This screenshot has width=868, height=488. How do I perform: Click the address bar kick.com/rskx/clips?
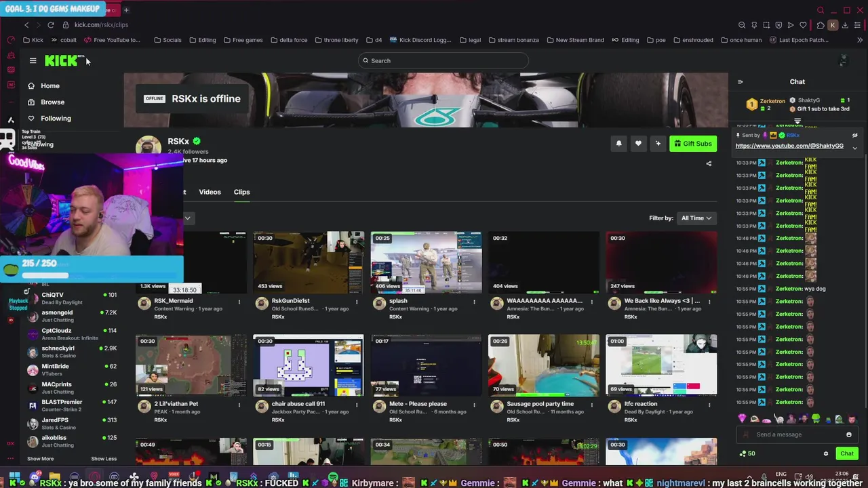coord(101,25)
